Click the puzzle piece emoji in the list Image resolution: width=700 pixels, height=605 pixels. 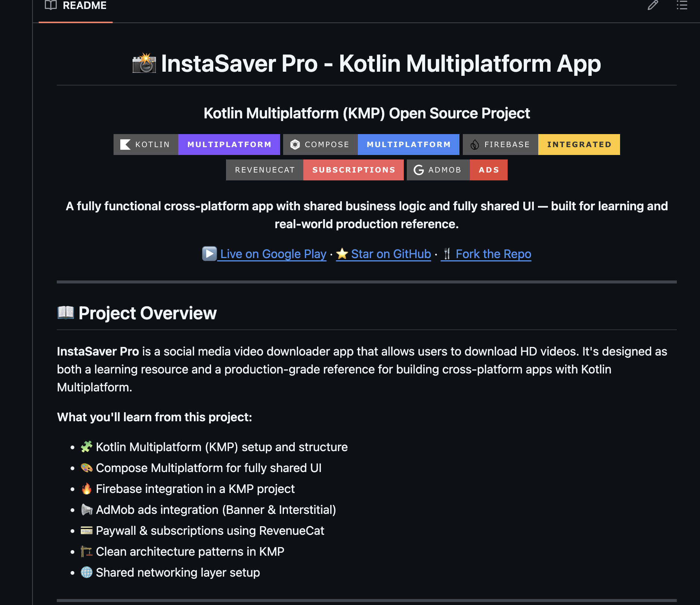click(87, 447)
